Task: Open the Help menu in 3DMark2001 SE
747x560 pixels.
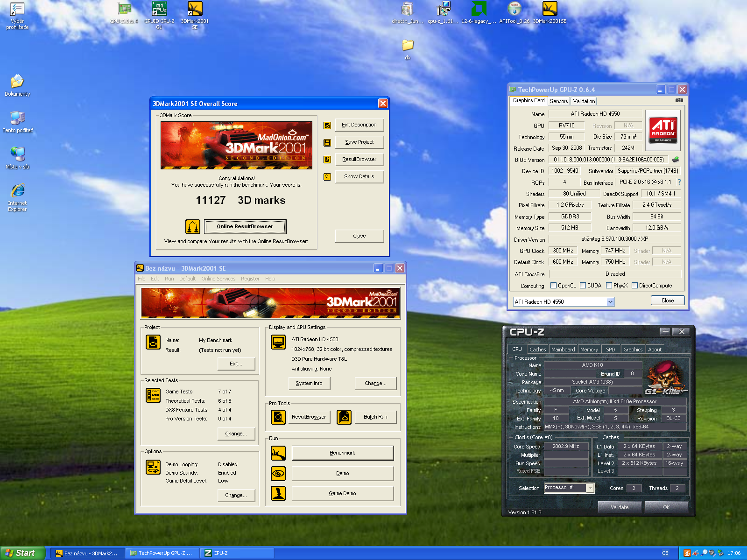Action: point(270,279)
